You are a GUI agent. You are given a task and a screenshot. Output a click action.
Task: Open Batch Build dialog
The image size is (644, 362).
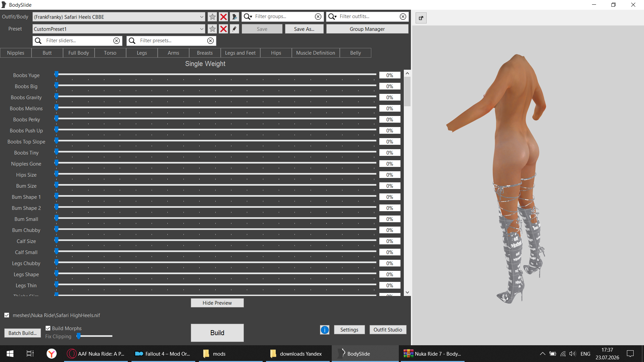pyautogui.click(x=22, y=333)
